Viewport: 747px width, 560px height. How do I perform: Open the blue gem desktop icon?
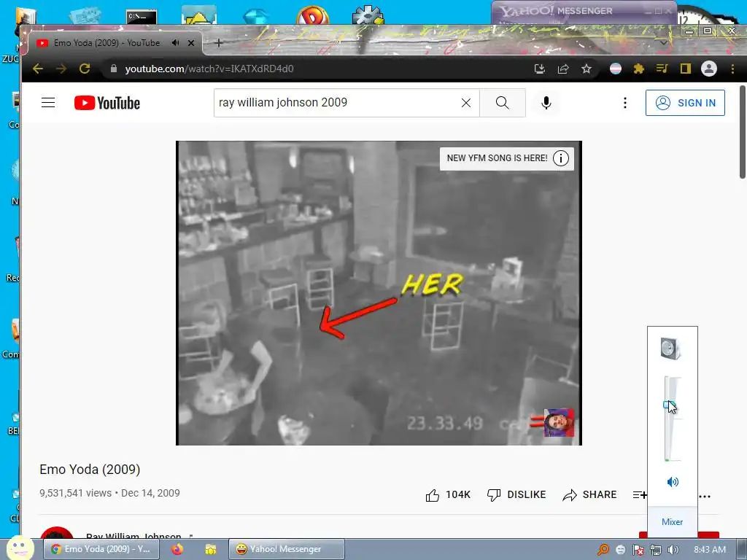pos(256,17)
